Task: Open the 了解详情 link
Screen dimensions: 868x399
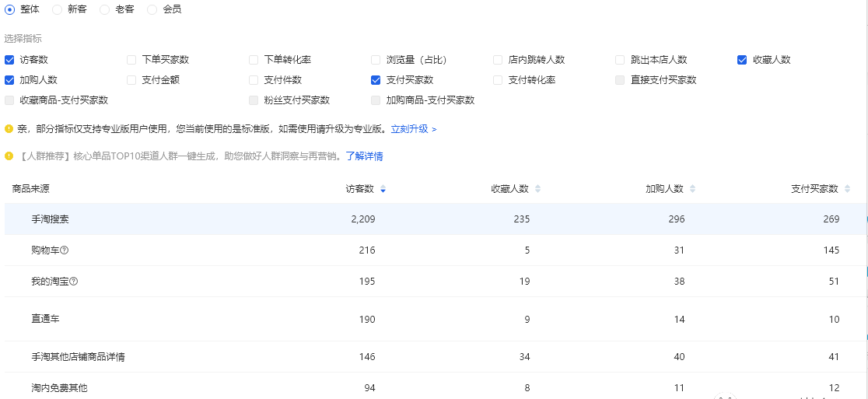Action: (x=364, y=156)
